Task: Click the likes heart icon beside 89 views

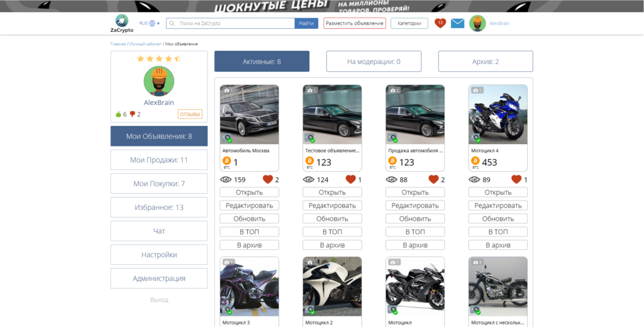Action: [x=516, y=179]
